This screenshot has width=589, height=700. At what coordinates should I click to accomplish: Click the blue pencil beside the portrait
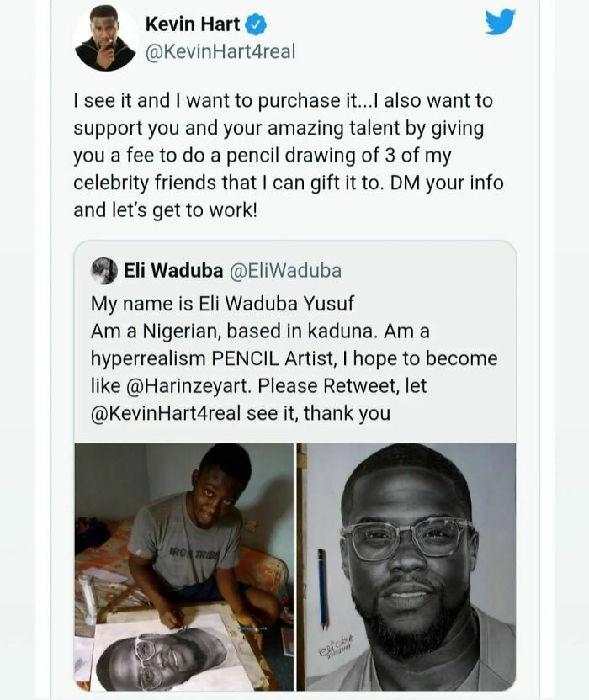point(324,589)
